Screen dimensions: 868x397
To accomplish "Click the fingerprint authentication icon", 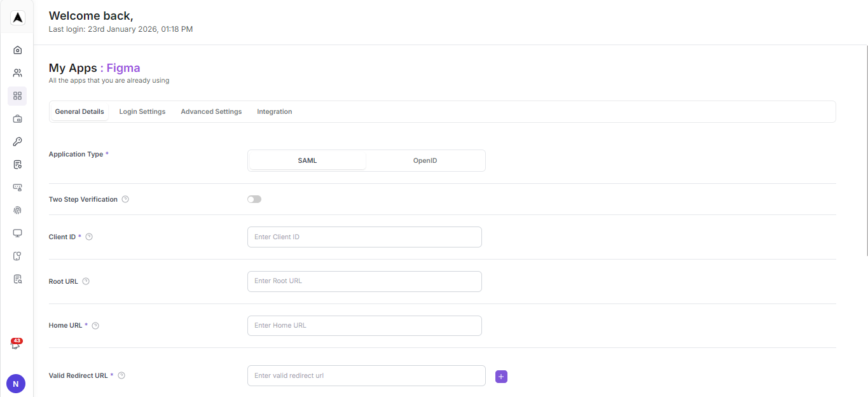I will pyautogui.click(x=17, y=210).
